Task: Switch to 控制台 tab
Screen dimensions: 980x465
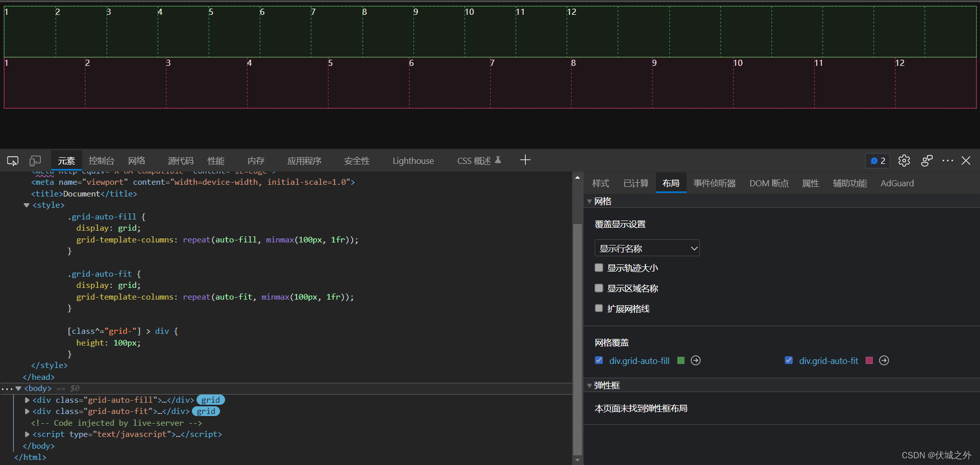Action: 101,161
